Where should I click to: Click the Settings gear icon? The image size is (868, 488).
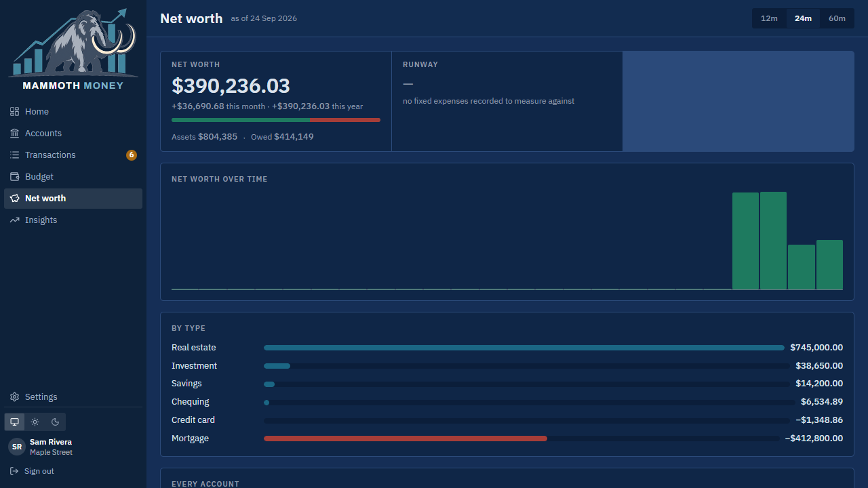point(15,397)
